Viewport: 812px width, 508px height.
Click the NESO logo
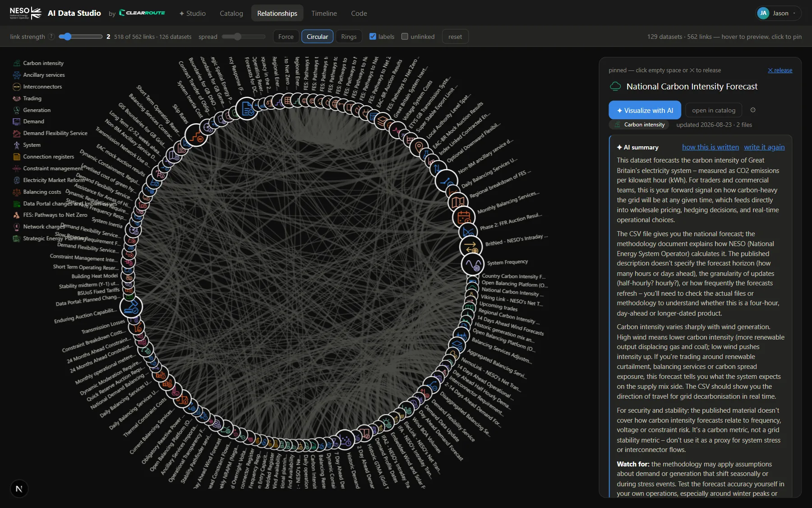(25, 13)
